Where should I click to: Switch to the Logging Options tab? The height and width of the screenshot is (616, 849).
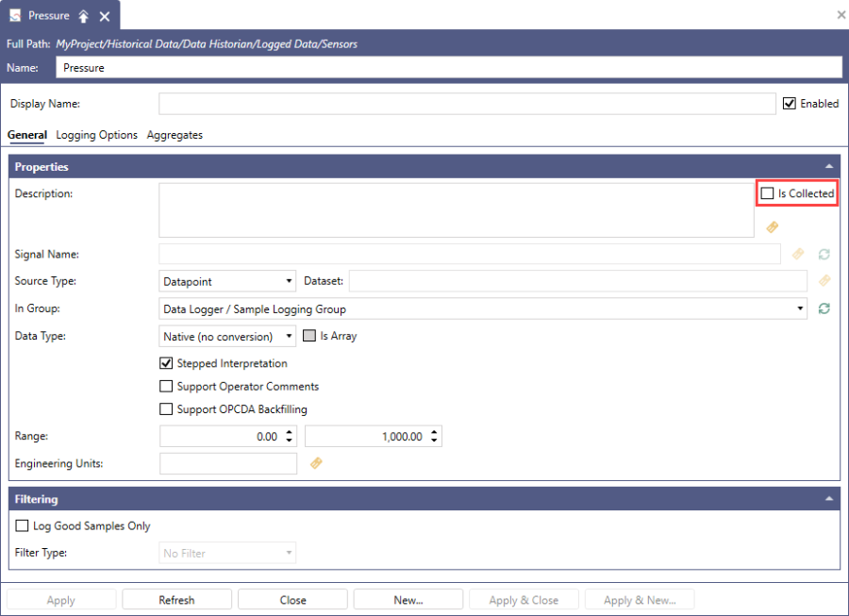point(96,135)
